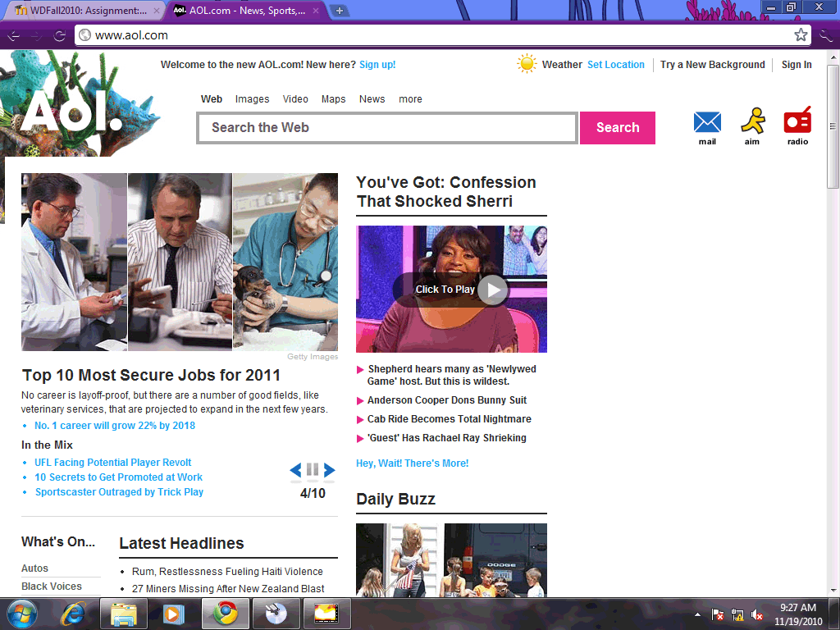Reload the page using the refresh icon
The width and height of the screenshot is (840, 630).
point(59,35)
